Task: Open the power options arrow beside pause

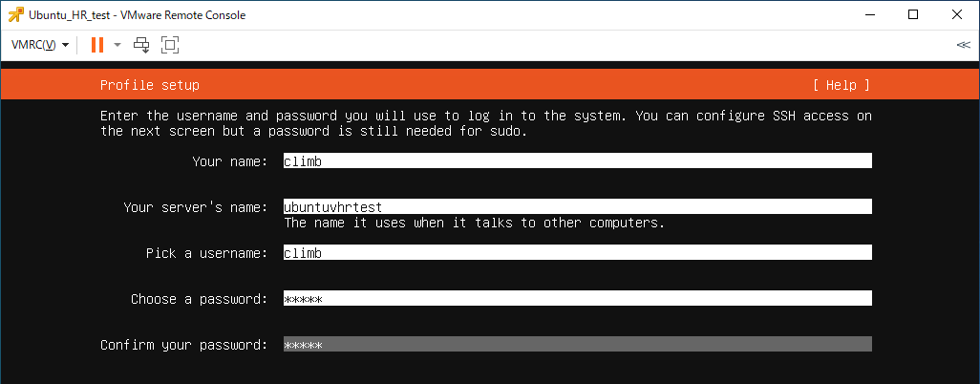Action: 117,45
